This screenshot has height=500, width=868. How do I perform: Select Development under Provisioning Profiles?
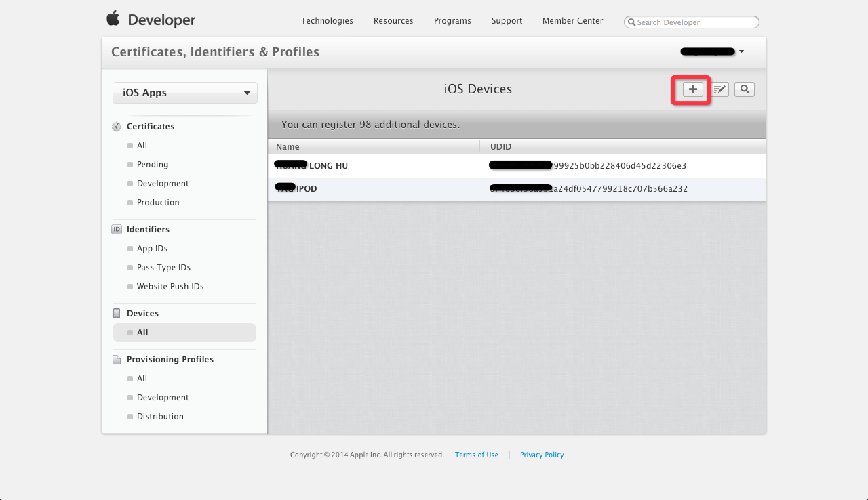pos(163,398)
